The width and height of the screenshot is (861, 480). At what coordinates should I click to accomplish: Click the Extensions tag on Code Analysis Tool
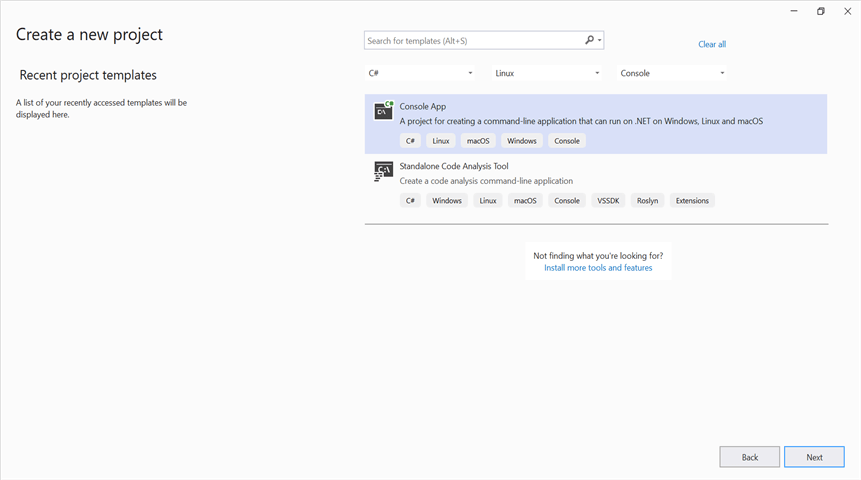tap(692, 201)
